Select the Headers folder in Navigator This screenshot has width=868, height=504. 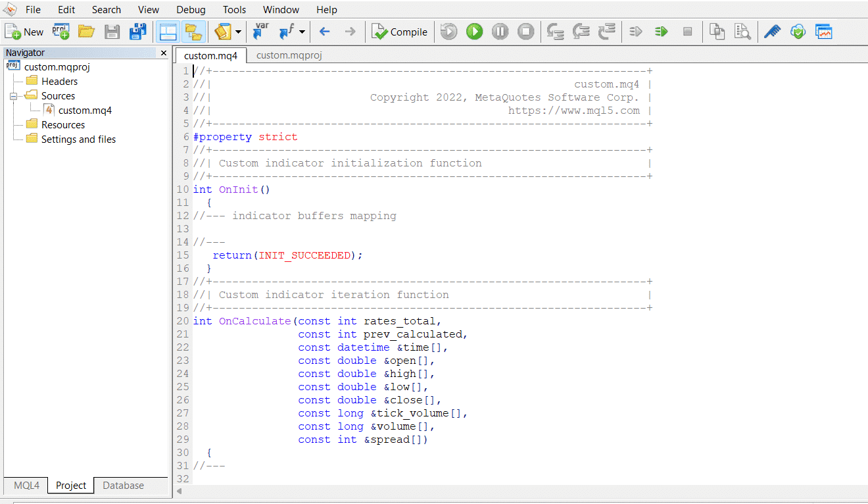pos(59,81)
